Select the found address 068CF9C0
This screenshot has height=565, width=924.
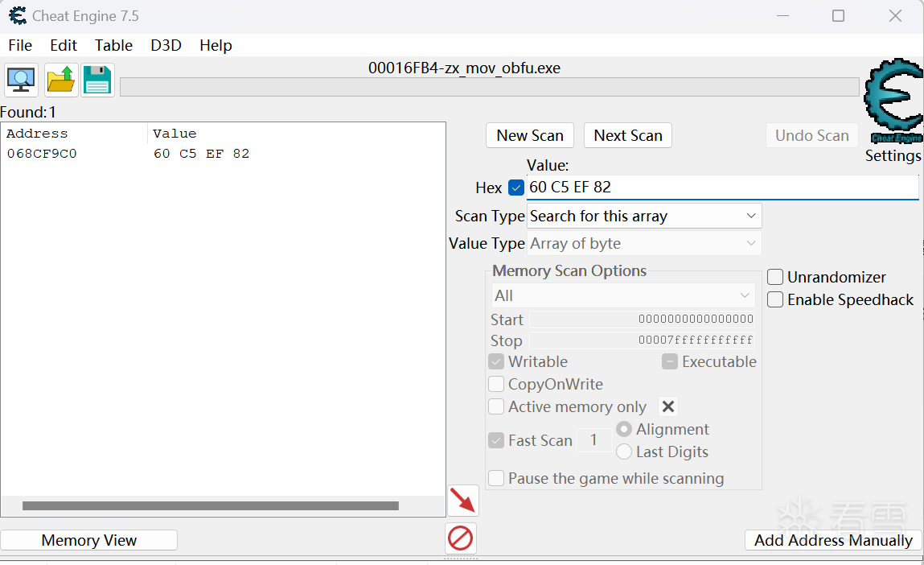(42, 154)
